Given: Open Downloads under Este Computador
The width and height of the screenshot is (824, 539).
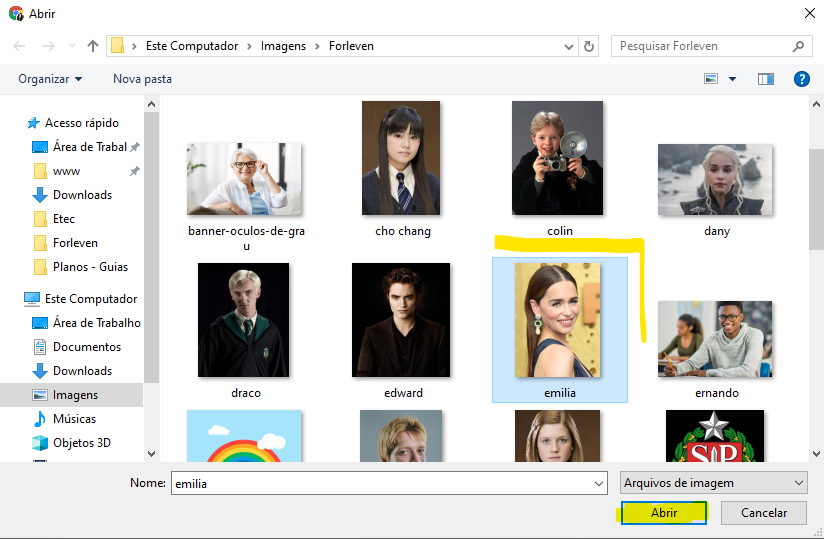Looking at the screenshot, I should 83,371.
